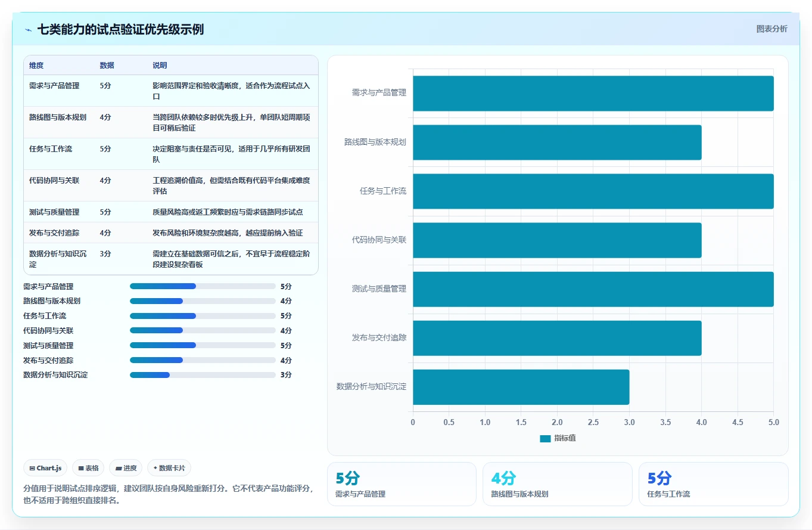Click the 2.5 tick on the chart x-axis
This screenshot has width=812, height=530.
tap(593, 422)
